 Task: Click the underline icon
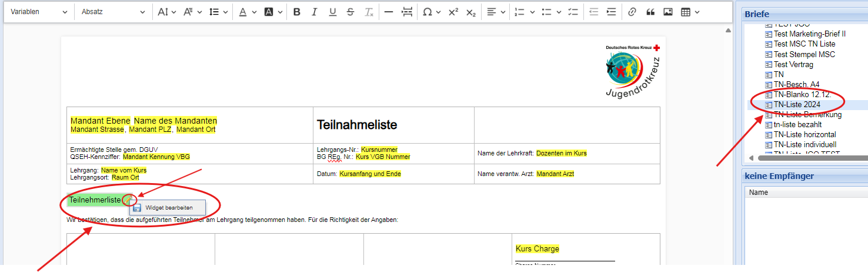[x=333, y=12]
